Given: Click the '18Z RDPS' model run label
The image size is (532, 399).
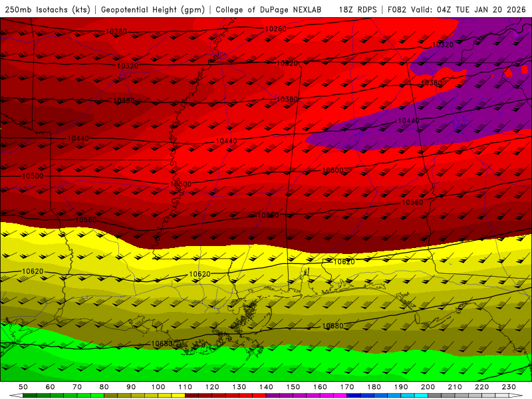Looking at the screenshot, I should pos(358,10).
